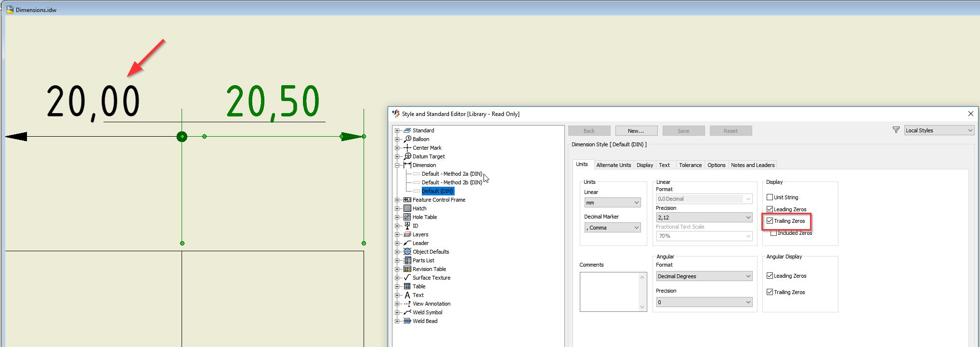Click the Surface Texture checkmark icon
The width and height of the screenshot is (980, 347).
pyautogui.click(x=407, y=278)
